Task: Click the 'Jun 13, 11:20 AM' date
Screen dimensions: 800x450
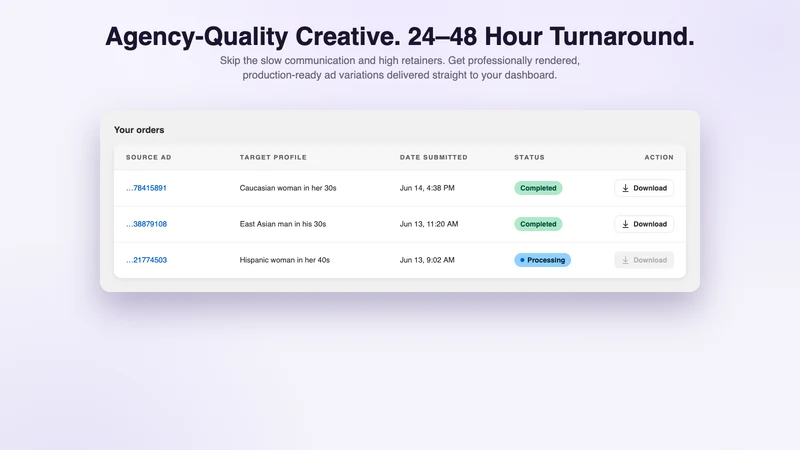Action: (x=429, y=224)
